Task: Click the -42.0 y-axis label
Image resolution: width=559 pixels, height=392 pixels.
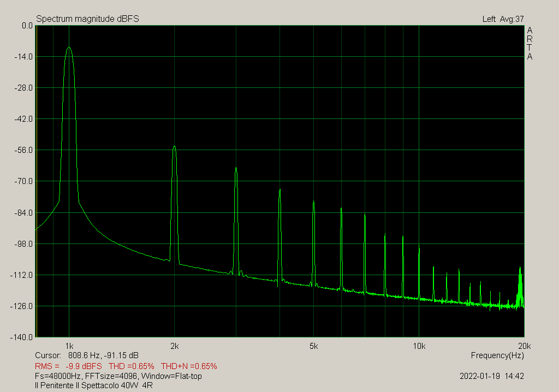Action: [23, 119]
